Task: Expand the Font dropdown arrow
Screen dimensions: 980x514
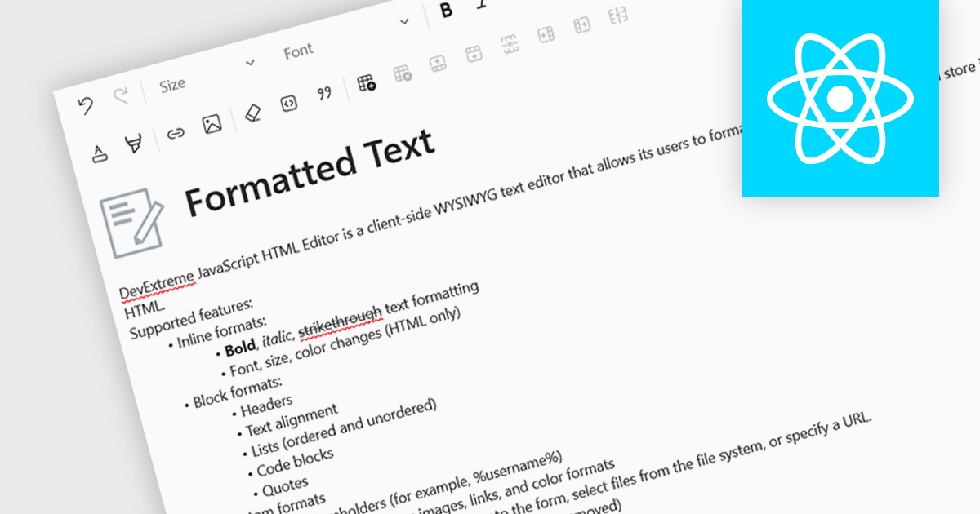Action: (403, 21)
